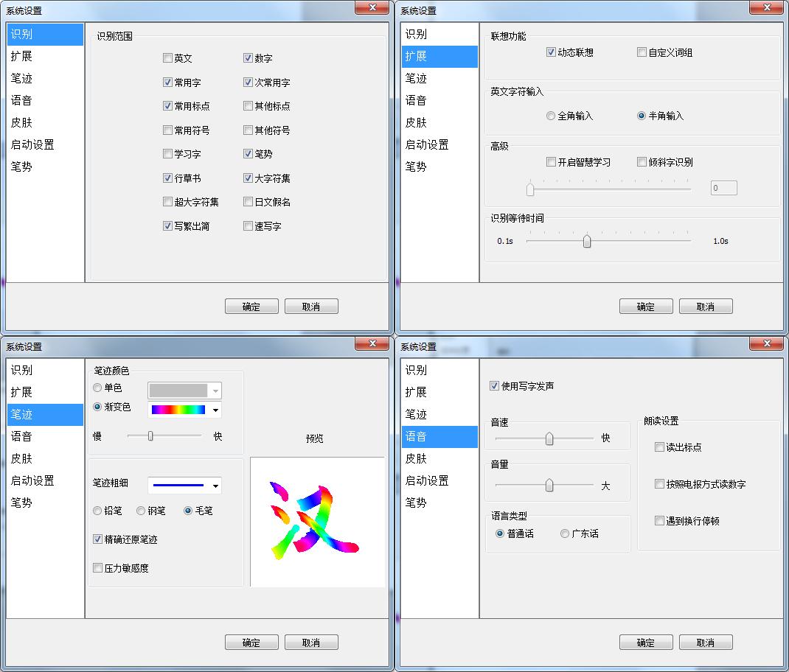
Task: Click the advanced value input field
Action: click(x=724, y=188)
